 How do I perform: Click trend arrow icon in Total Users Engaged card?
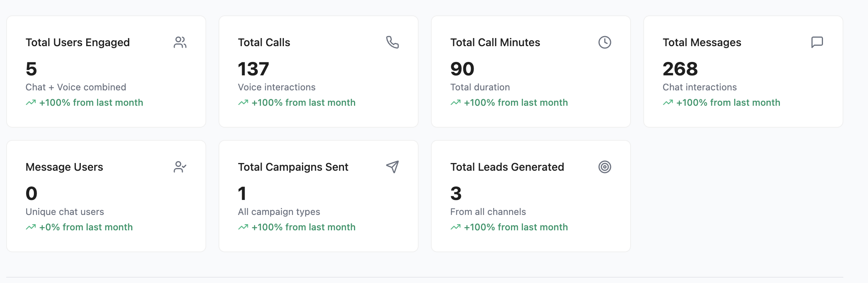31,103
